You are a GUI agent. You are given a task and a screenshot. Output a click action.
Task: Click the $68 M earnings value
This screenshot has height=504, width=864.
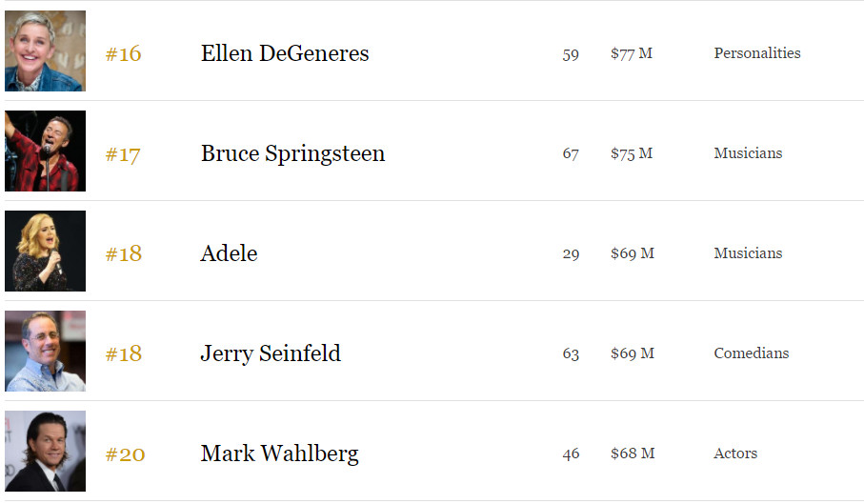[x=633, y=454]
